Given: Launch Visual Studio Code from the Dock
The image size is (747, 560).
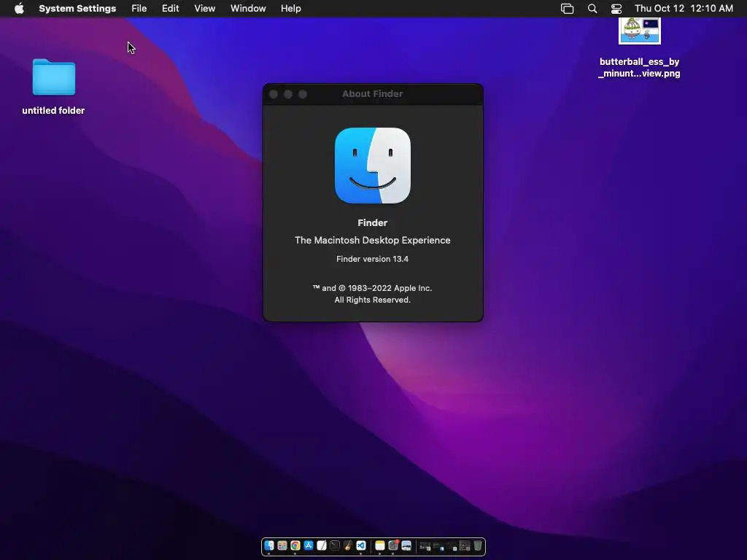Looking at the screenshot, I should coord(361,545).
